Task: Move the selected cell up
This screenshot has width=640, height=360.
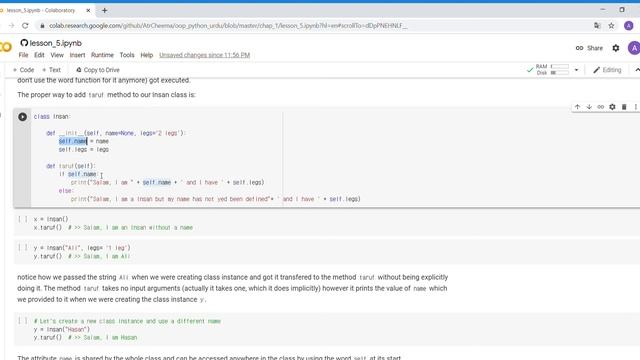Action: click(x=577, y=107)
